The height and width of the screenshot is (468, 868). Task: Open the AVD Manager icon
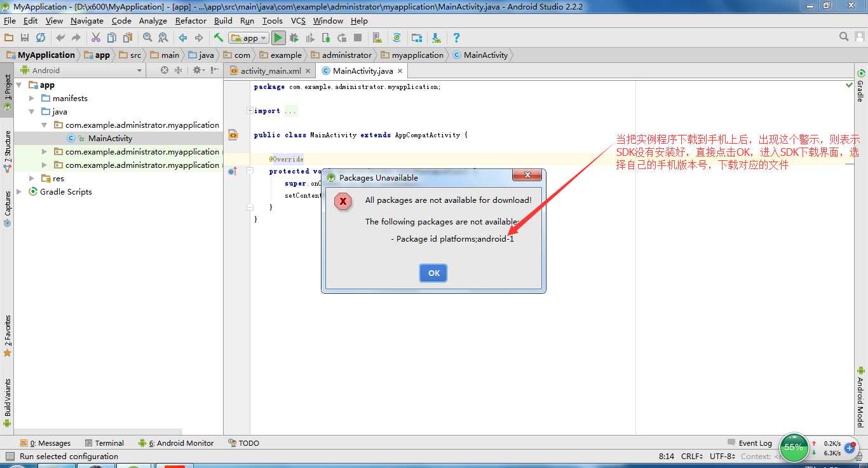coord(377,38)
